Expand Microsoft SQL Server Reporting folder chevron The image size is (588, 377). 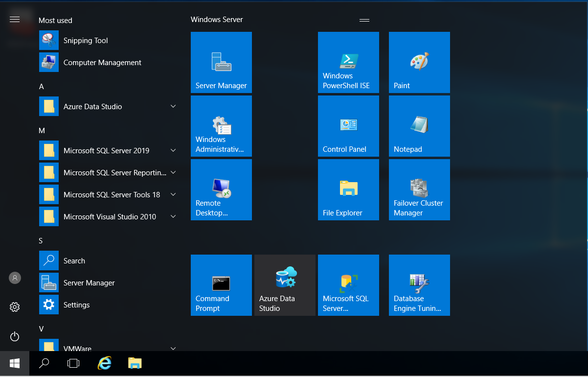point(173,172)
